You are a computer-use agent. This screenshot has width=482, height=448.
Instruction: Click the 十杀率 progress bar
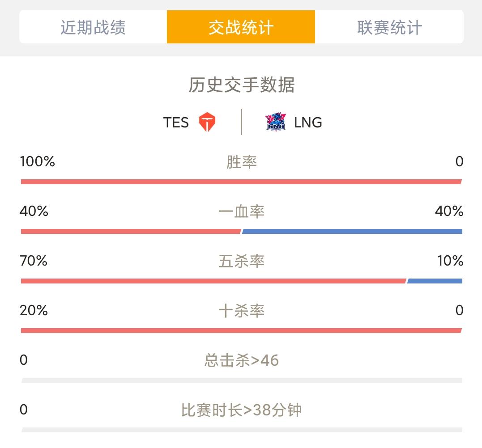point(241,331)
